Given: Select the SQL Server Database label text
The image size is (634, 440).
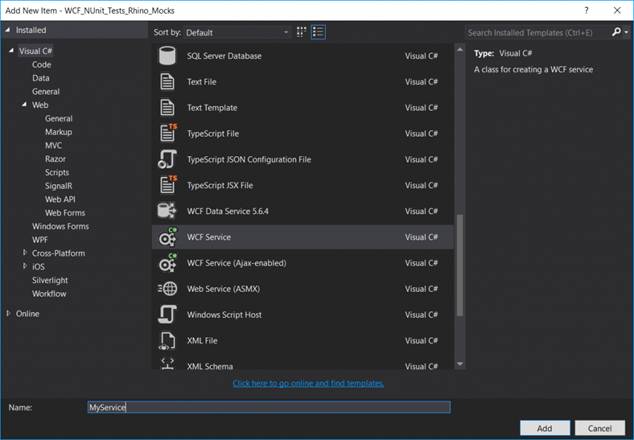Looking at the screenshot, I should click(x=224, y=56).
